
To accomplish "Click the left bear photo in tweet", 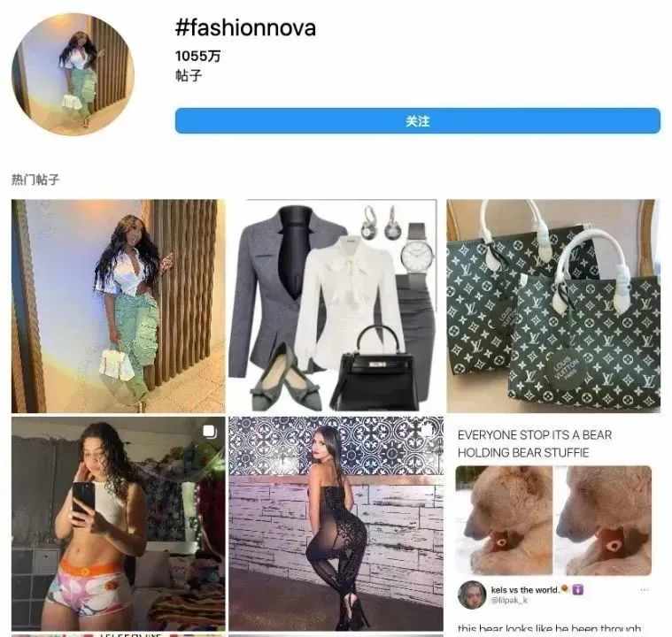I will click(x=504, y=520).
